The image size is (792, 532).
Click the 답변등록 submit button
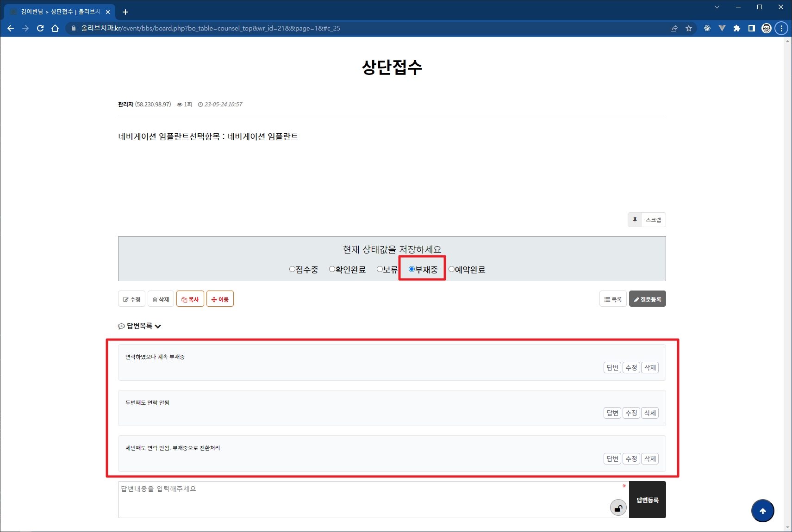647,500
